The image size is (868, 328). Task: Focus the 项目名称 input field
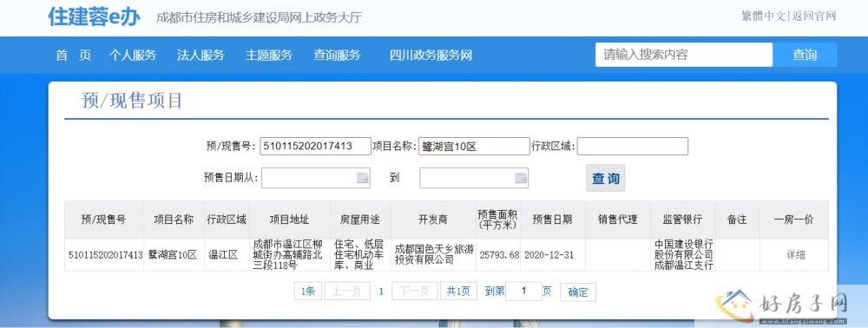click(474, 146)
